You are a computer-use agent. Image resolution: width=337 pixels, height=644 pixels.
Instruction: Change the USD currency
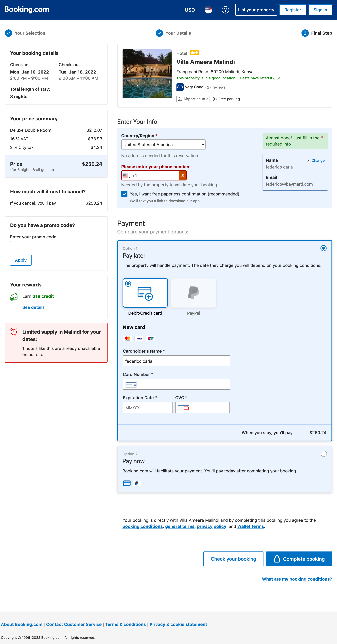pos(189,10)
